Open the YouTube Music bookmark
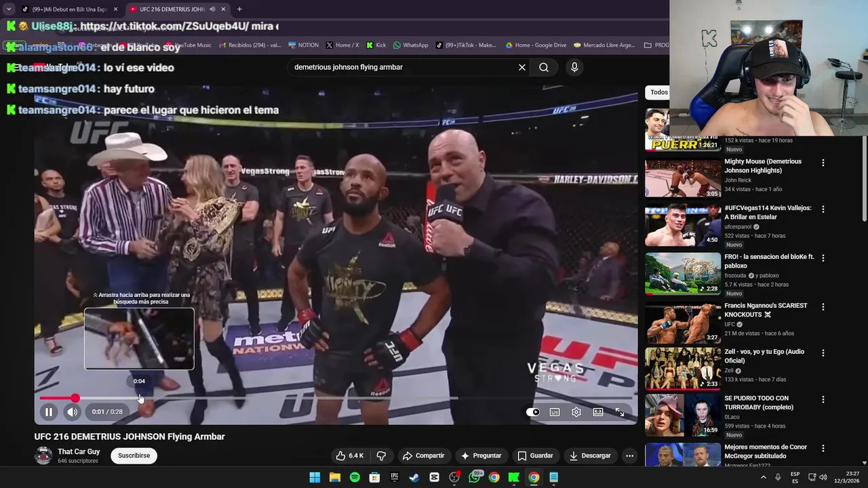Viewport: 868px width, 488px height. (x=188, y=45)
